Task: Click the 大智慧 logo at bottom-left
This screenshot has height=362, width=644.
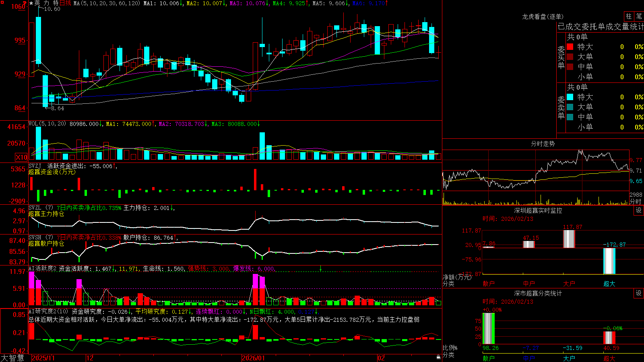Action: [x=13, y=358]
